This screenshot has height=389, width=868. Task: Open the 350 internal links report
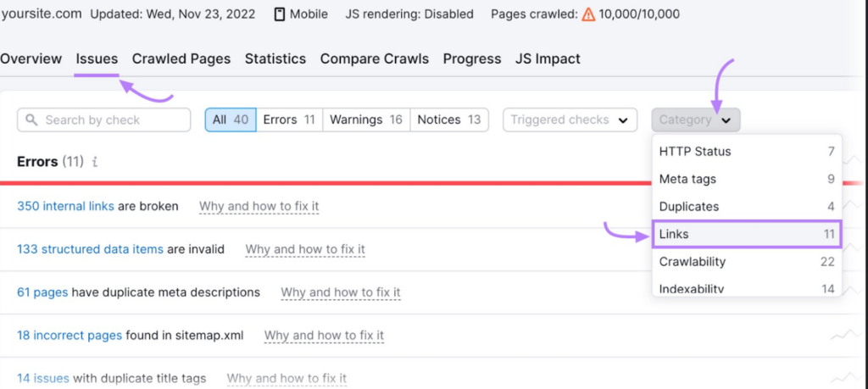65,206
